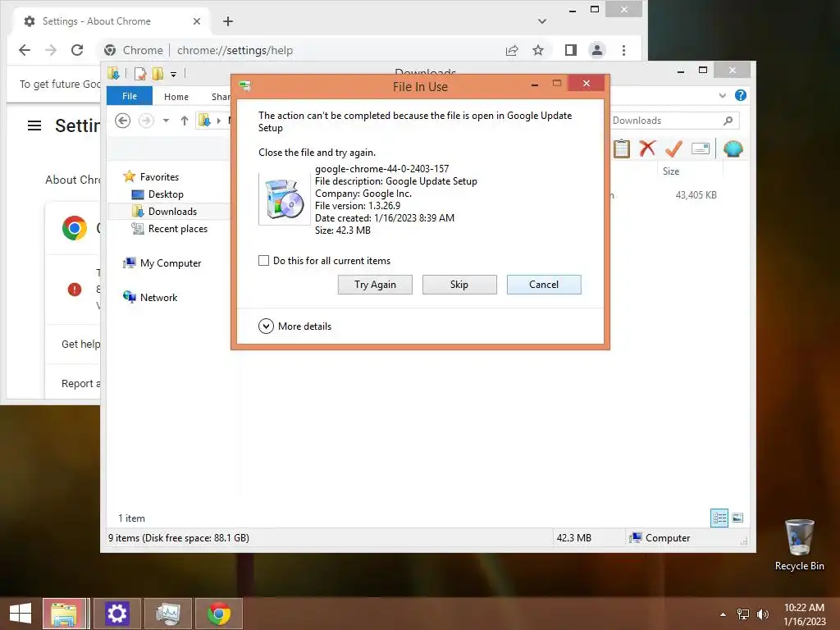Click the dialog setup file thumbnail
The height and width of the screenshot is (630, 840).
(285, 199)
